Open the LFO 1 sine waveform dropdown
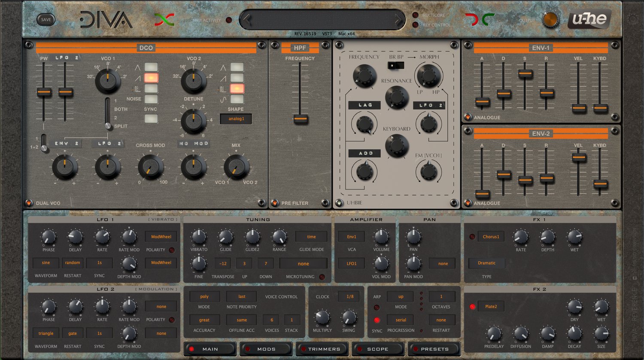Viewport: 644px width, 360px height. tap(46, 262)
